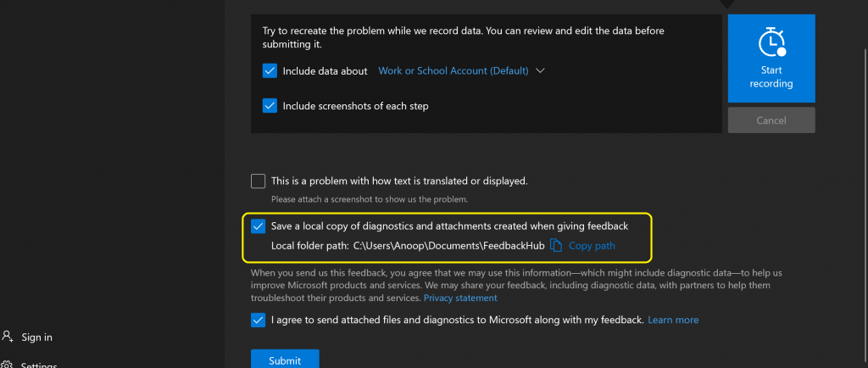Select the Sign in sidebar item

coord(36,337)
